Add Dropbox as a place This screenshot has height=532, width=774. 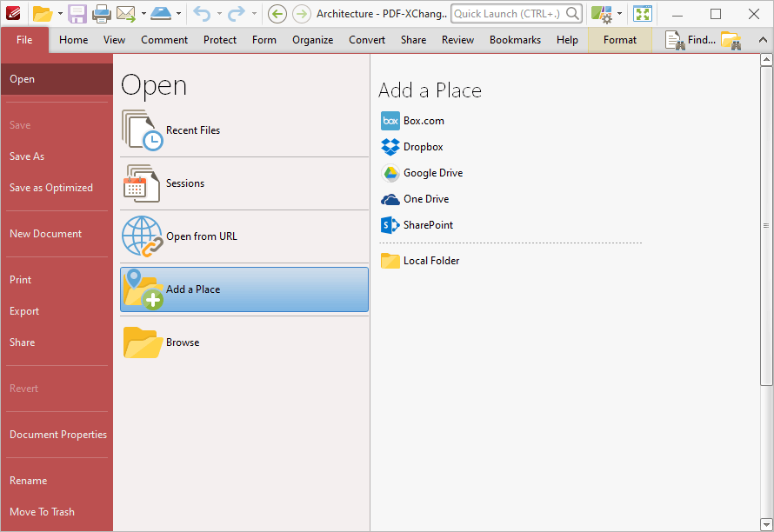click(x=411, y=147)
